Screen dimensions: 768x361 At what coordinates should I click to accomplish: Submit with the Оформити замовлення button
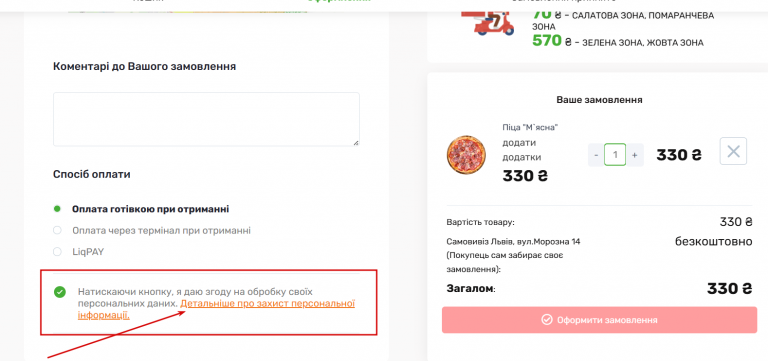point(599,320)
